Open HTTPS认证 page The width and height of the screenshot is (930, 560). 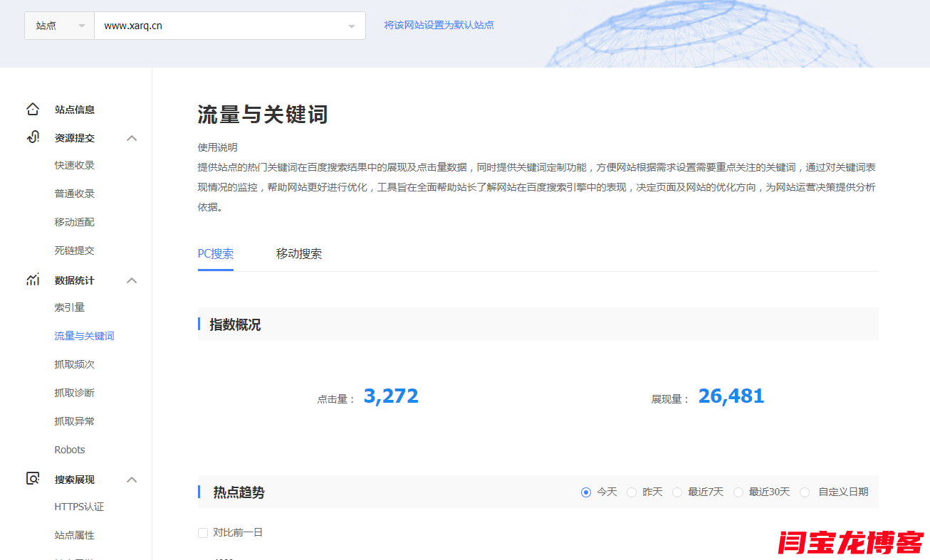coord(79,507)
